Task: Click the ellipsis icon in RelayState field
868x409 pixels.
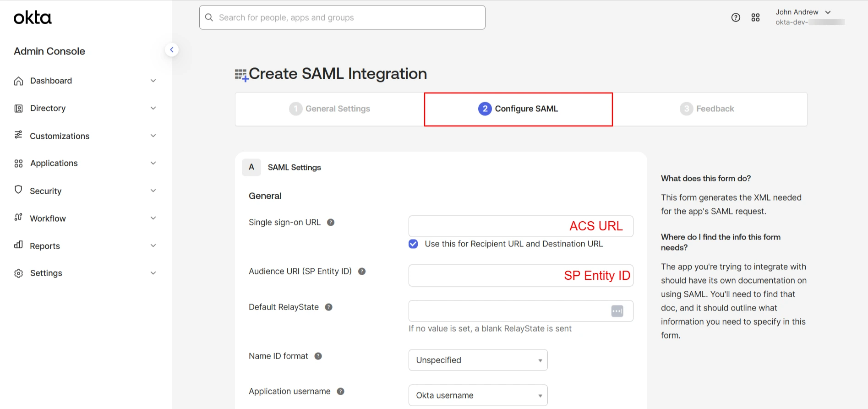Action: coord(617,311)
